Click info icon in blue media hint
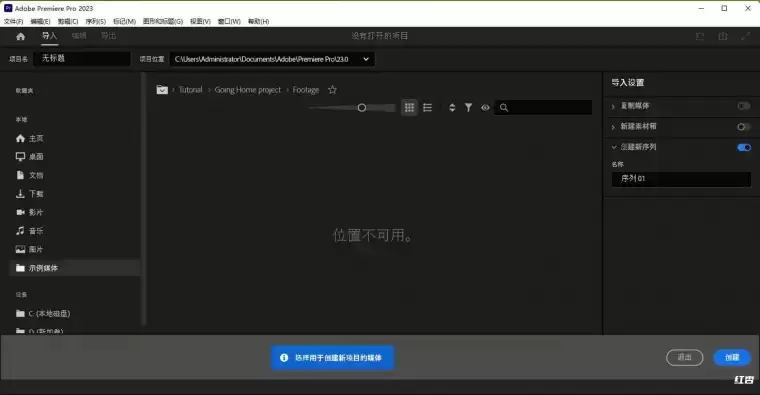 [284, 358]
